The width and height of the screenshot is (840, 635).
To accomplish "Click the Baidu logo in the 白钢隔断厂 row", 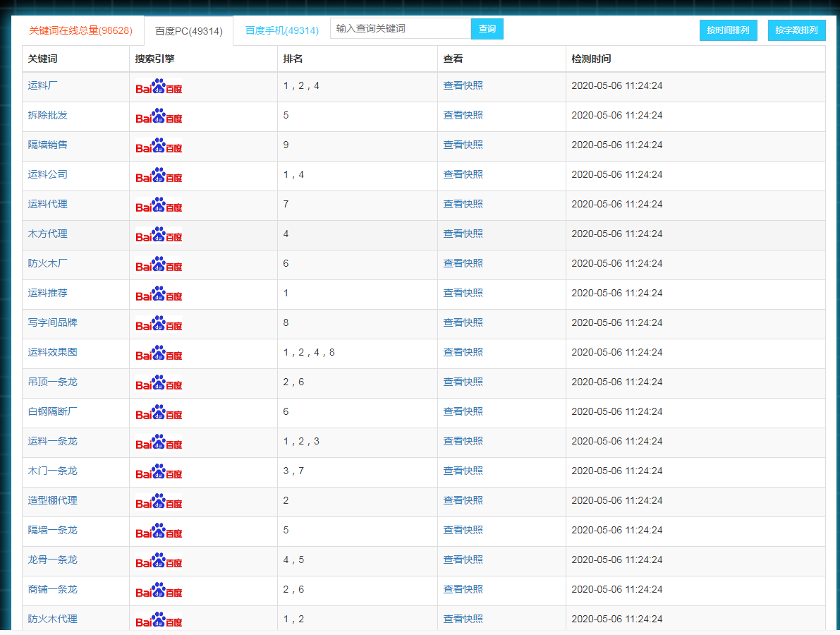I will click(159, 413).
